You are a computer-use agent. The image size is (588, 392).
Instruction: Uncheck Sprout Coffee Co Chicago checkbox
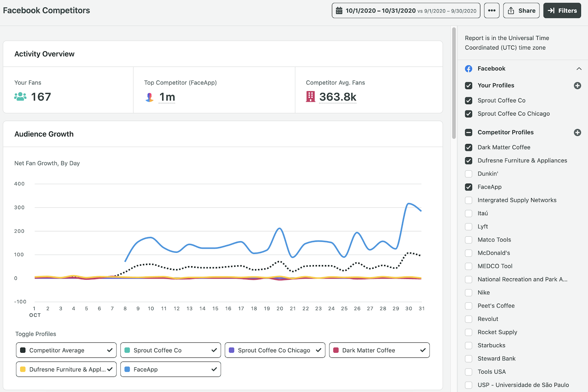(469, 114)
